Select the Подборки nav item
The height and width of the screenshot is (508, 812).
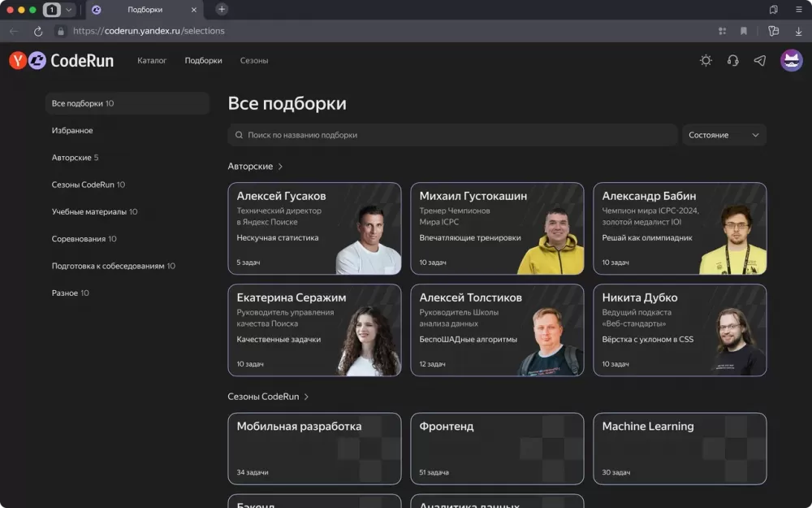(x=204, y=61)
